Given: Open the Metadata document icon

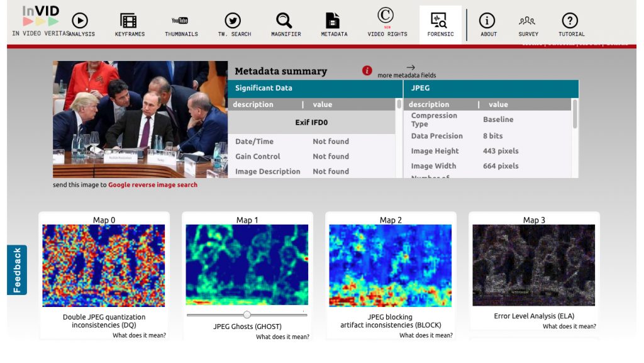Looking at the screenshot, I should click(332, 20).
